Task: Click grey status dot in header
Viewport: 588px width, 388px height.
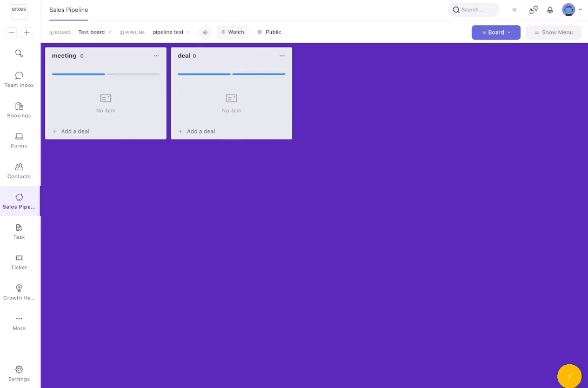Action: click(514, 10)
